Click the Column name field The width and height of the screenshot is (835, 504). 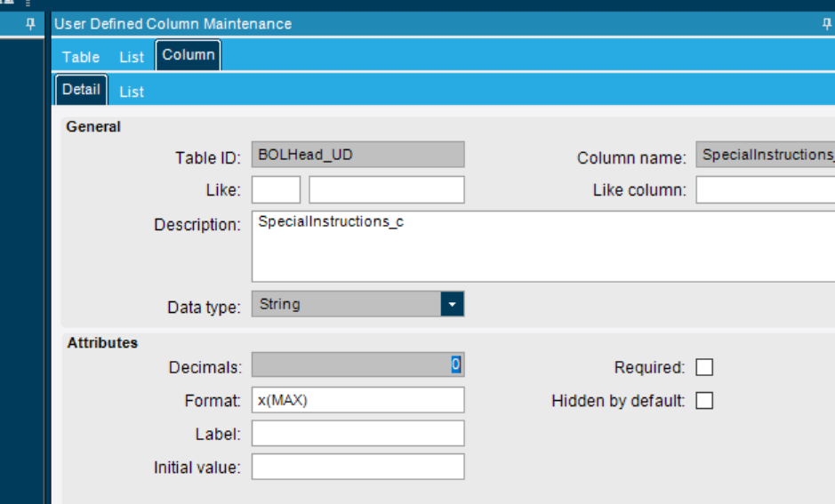pos(766,155)
